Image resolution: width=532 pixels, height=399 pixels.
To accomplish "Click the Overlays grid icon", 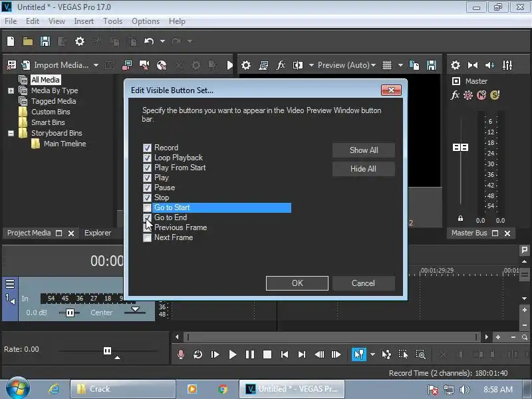I will (387, 65).
